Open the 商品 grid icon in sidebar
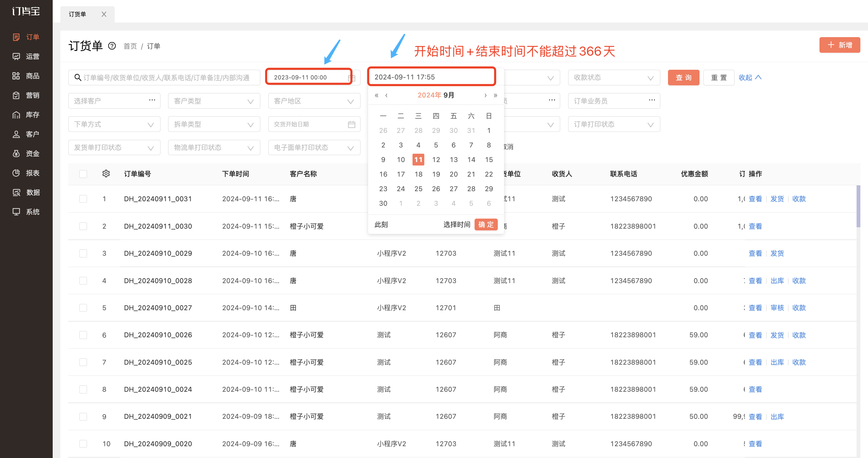The height and width of the screenshot is (458, 868). (x=16, y=76)
